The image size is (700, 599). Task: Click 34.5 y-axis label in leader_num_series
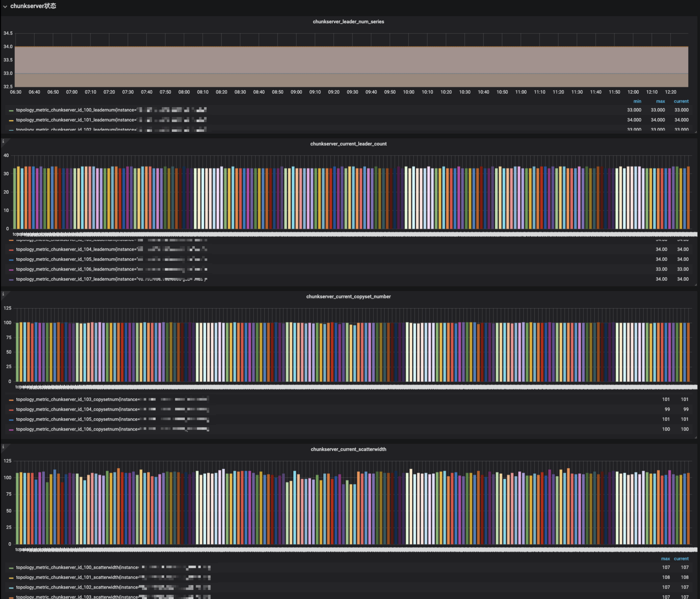[8, 33]
